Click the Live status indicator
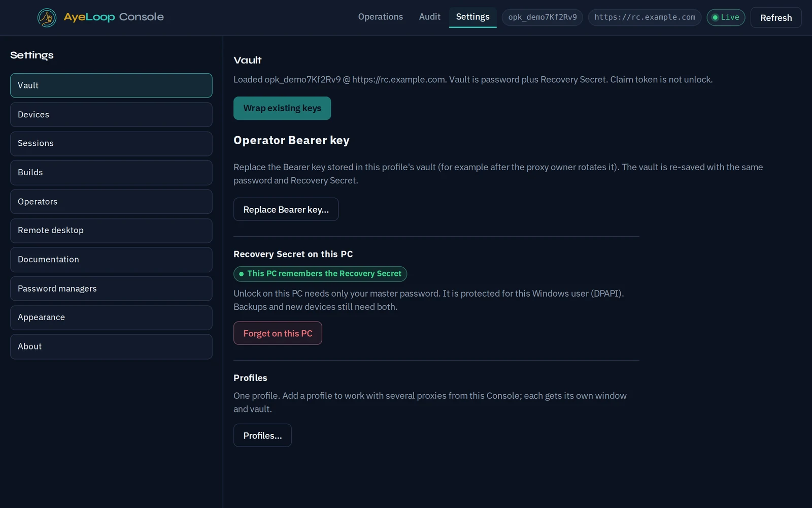Viewport: 812px width, 508px height. 726,17
